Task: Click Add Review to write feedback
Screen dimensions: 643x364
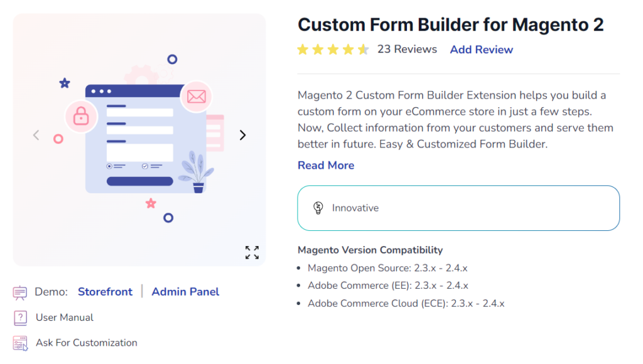Action: [481, 49]
